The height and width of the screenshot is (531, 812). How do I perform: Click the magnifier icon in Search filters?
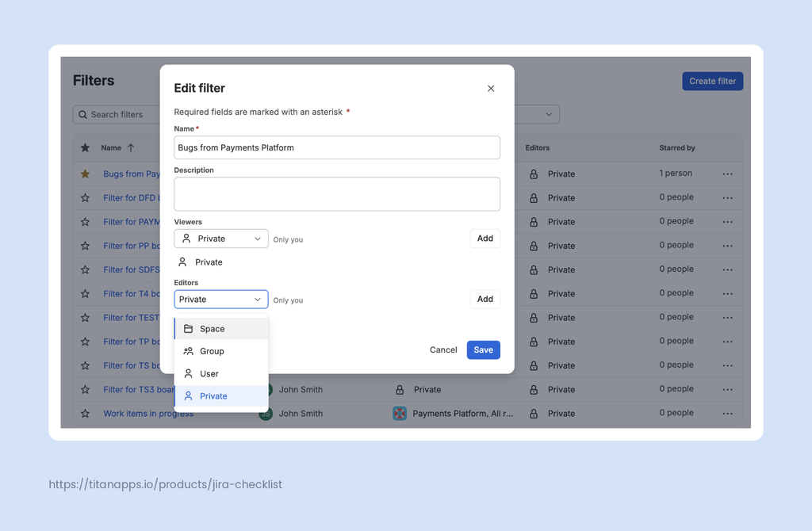point(82,114)
